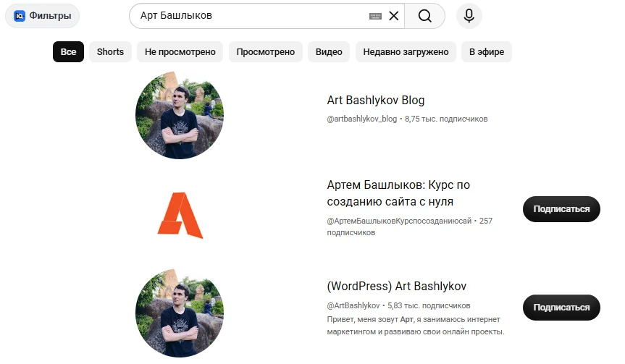Select the В эфире filter chip

click(x=486, y=52)
